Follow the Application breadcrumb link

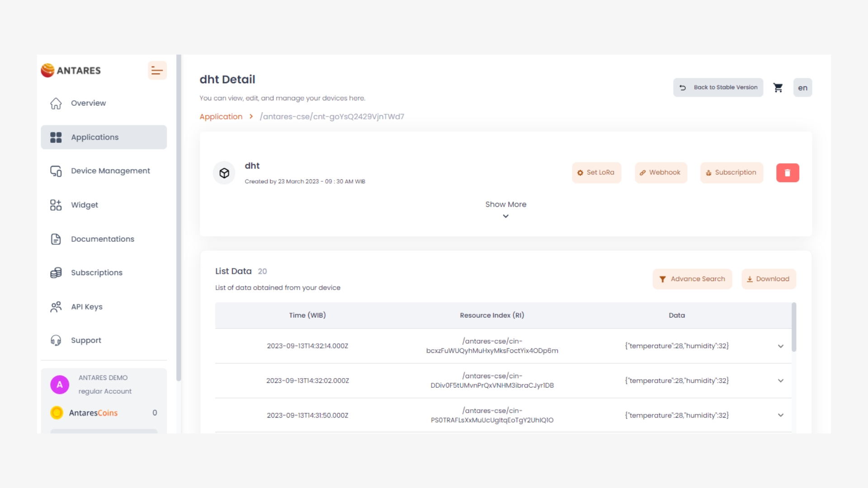221,117
